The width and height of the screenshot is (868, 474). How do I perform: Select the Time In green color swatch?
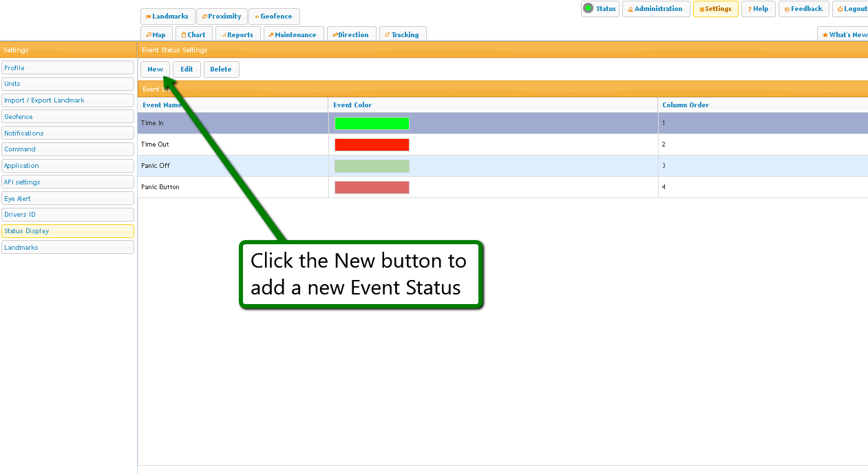click(x=372, y=123)
